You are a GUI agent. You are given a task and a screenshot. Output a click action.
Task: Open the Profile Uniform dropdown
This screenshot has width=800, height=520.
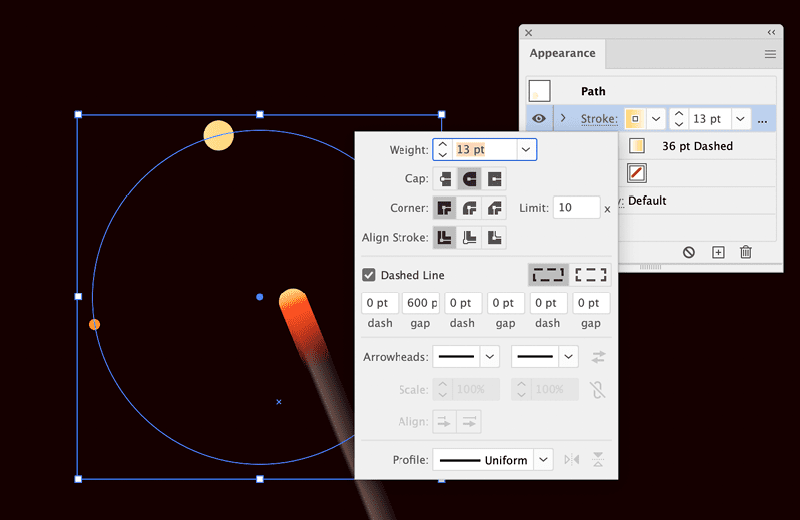pos(543,460)
